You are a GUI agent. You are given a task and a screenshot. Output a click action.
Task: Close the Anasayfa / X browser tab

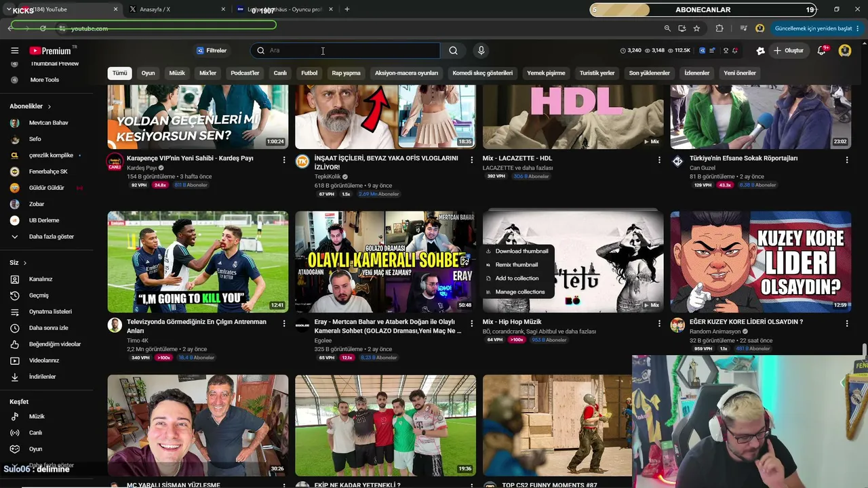[x=223, y=9]
